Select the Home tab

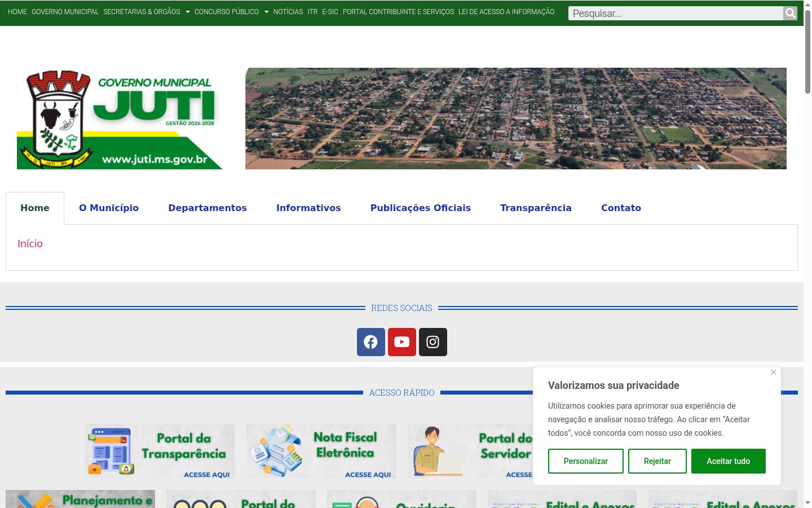(x=35, y=208)
